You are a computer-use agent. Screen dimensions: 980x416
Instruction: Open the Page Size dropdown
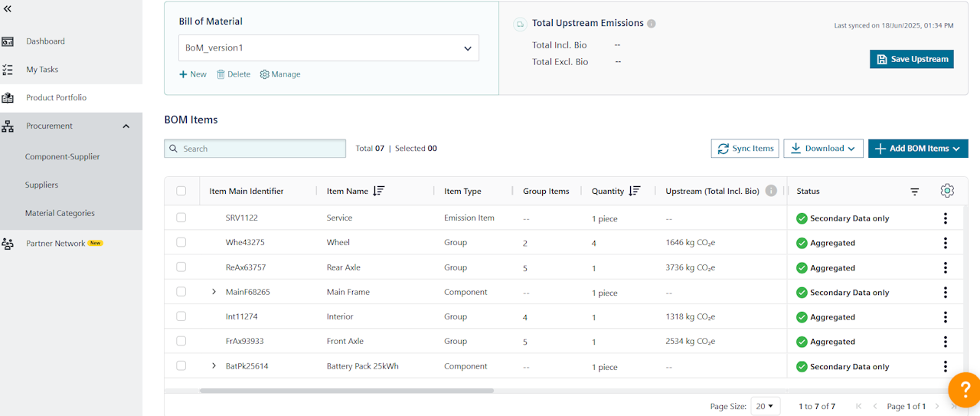(764, 406)
